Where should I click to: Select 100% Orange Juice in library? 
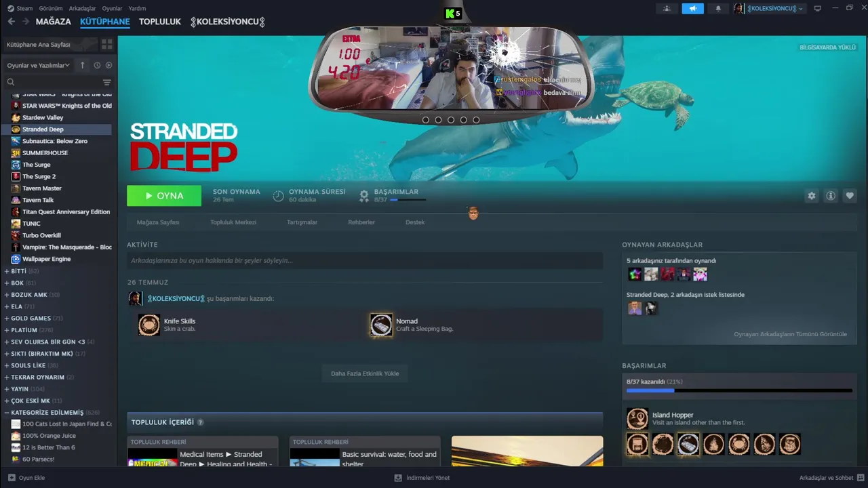(x=49, y=436)
